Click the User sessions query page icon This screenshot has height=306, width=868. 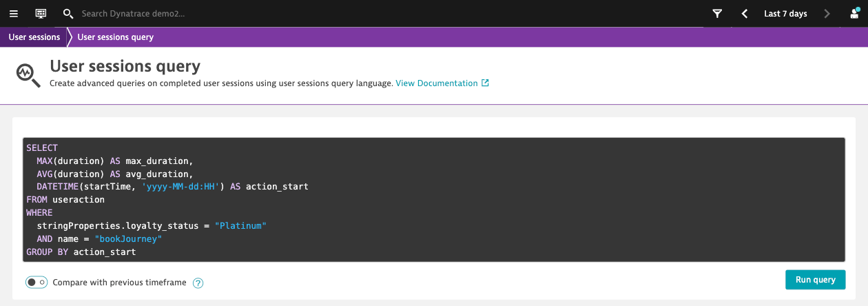coord(29,74)
